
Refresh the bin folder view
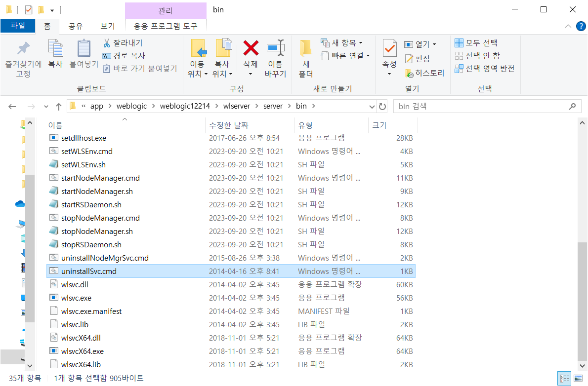(x=382, y=107)
